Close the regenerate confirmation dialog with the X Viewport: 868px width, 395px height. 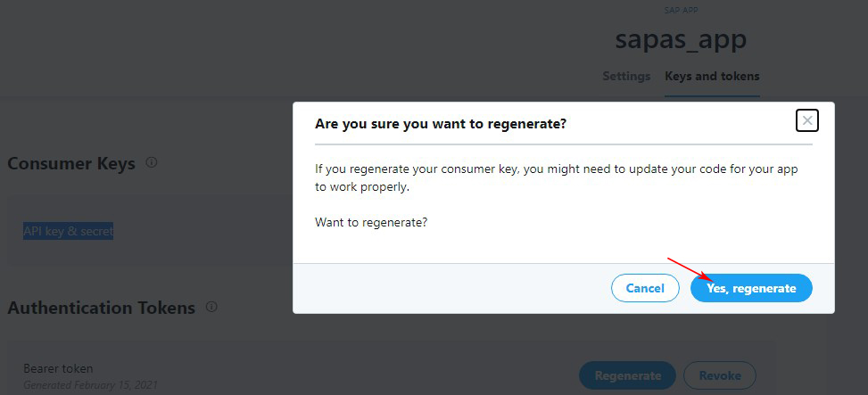pyautogui.click(x=807, y=120)
